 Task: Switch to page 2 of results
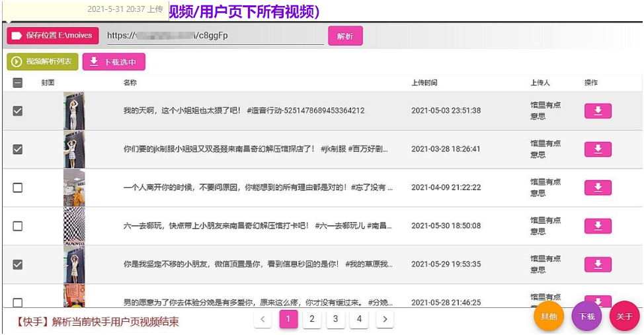click(311, 320)
